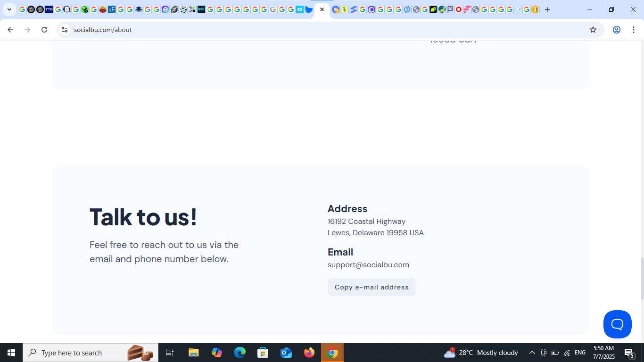Switch to the TTP favicon tab

point(49,9)
